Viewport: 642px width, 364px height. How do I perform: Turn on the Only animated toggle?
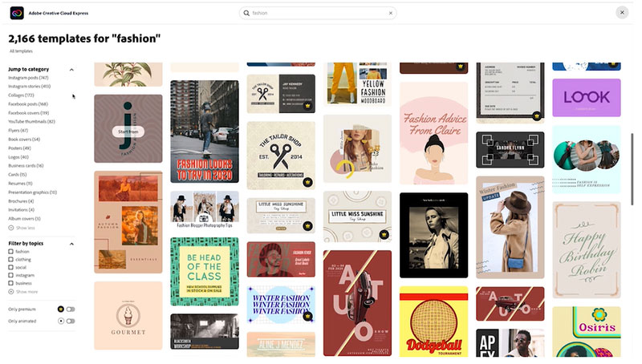click(71, 321)
